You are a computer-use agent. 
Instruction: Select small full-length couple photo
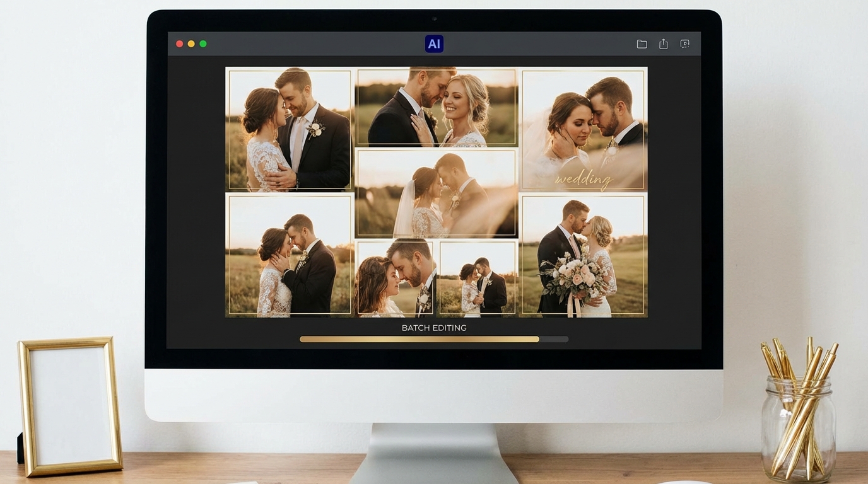click(478, 277)
